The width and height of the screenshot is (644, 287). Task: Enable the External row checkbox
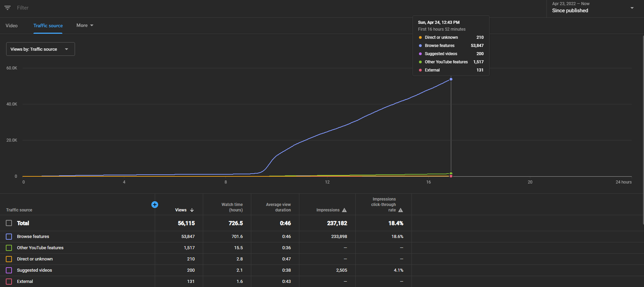[9, 282]
